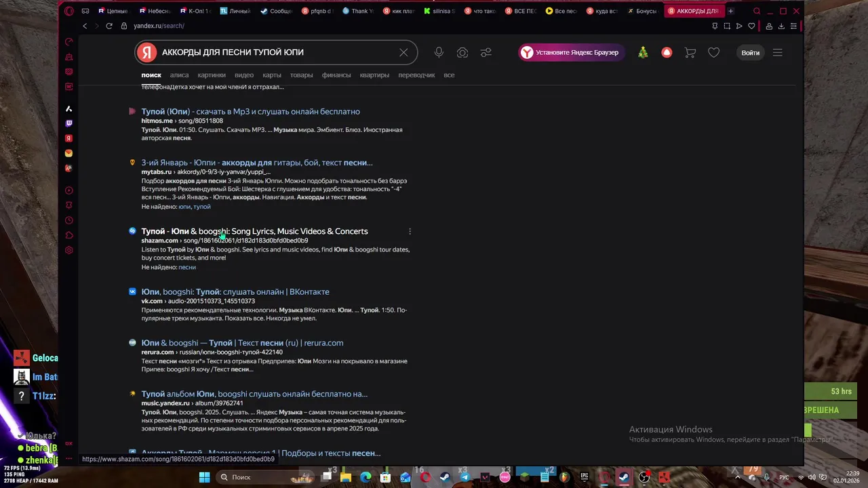Screen dimensions: 868x488
Task: Open sidebar player icon
Action: (68, 190)
